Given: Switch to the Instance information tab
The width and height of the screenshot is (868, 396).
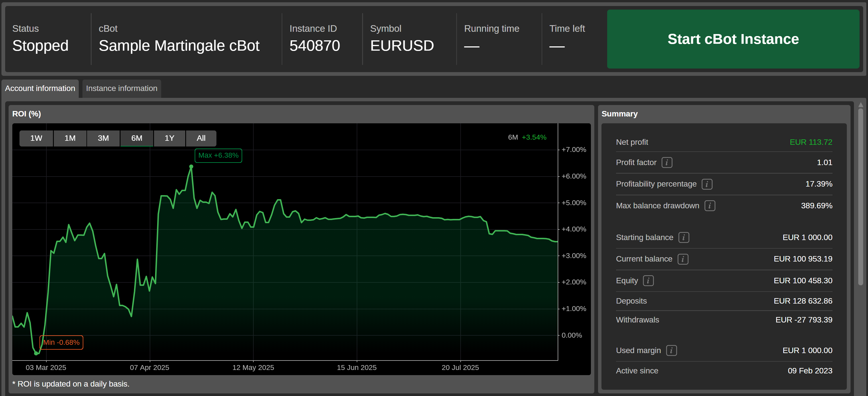Looking at the screenshot, I should click(121, 88).
